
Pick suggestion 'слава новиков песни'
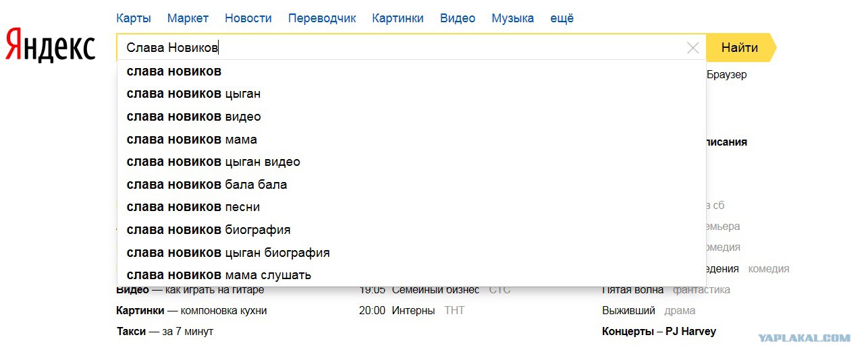(412, 207)
